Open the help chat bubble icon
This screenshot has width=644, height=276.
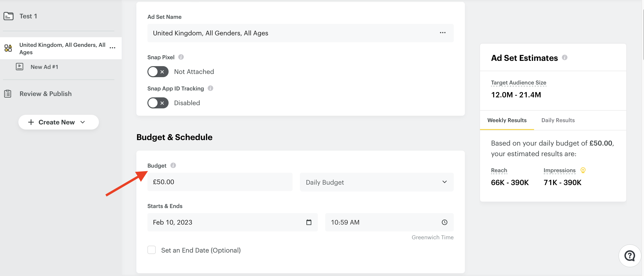click(x=630, y=256)
